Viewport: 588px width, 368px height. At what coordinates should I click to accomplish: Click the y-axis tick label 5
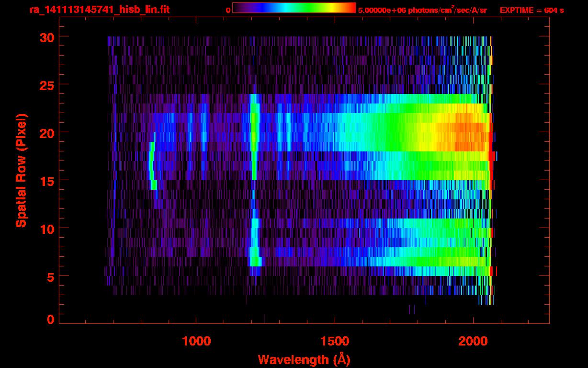(x=50, y=276)
